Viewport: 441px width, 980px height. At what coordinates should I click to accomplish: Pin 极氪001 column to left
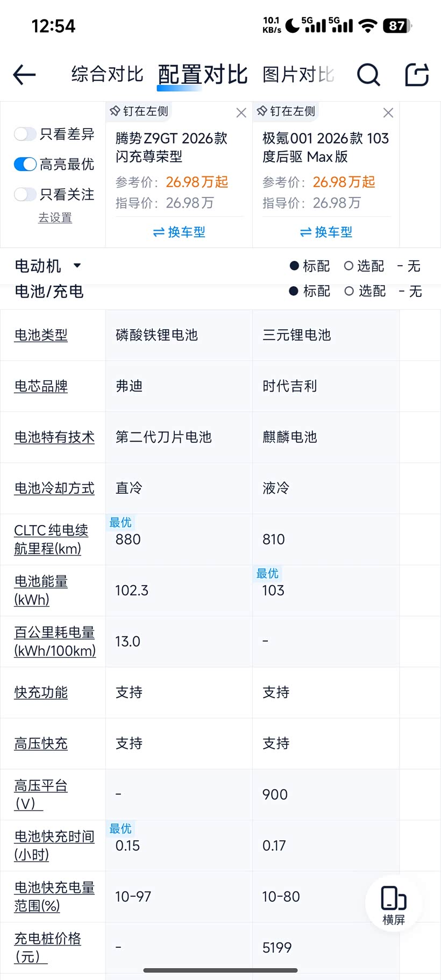tap(287, 111)
